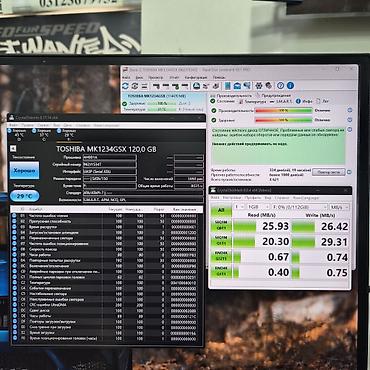Select the E2 Время загрузки row
This screenshot has width=370, height=370.
point(107,333)
